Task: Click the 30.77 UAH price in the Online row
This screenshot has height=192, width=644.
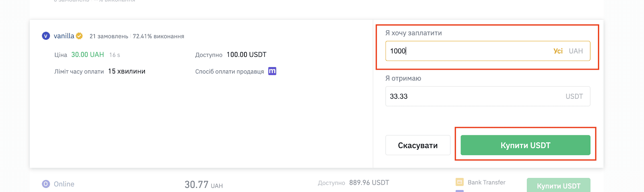Action: tap(204, 185)
